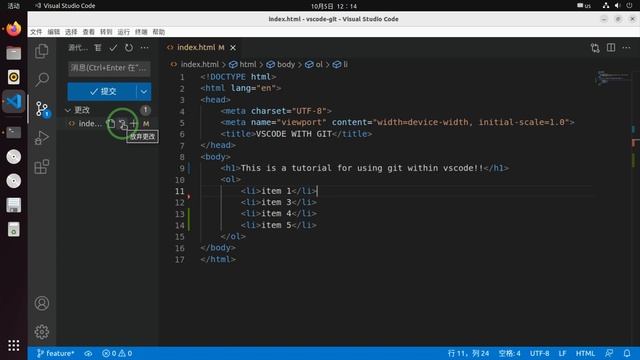Open the 文件 menu
Viewport: 640px width, 360px height.
pos(36,32)
